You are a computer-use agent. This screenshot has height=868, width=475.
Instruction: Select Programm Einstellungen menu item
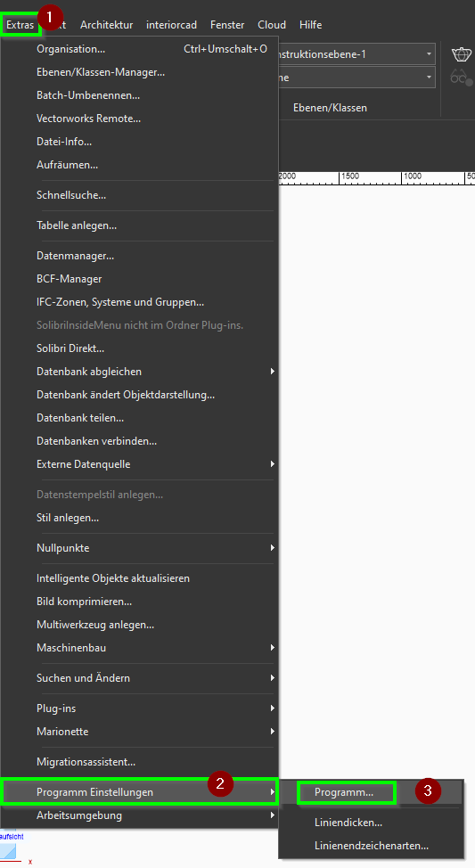(139, 792)
